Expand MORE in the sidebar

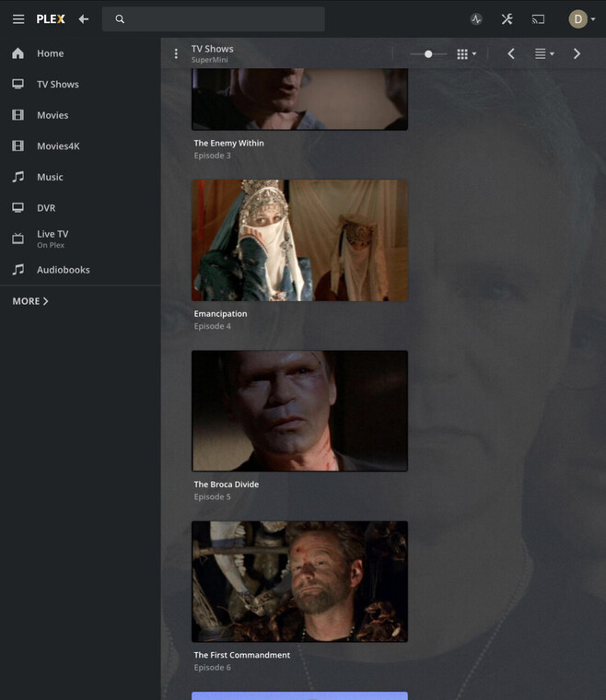click(x=30, y=301)
